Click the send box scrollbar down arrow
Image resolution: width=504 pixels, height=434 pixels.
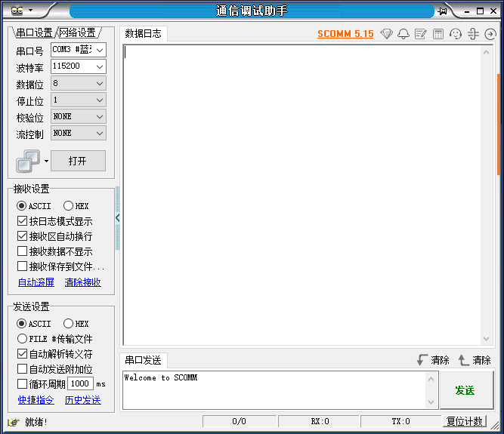431,402
